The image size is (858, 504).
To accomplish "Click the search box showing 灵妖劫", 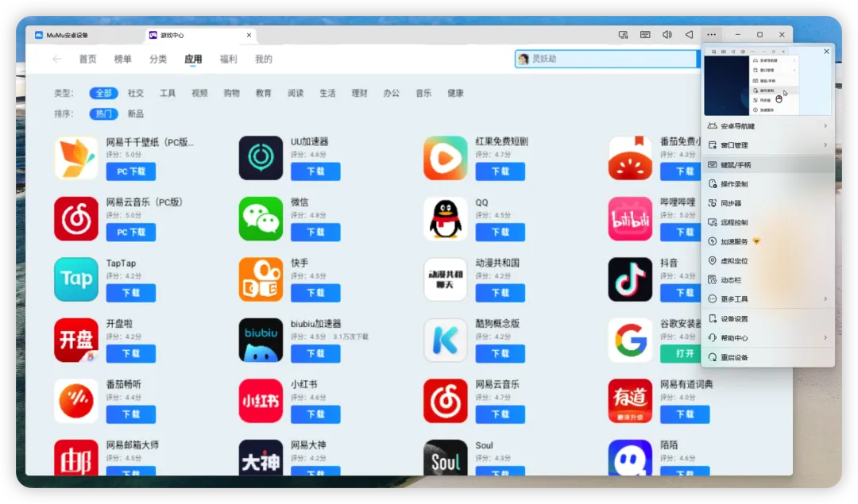I will (x=607, y=59).
